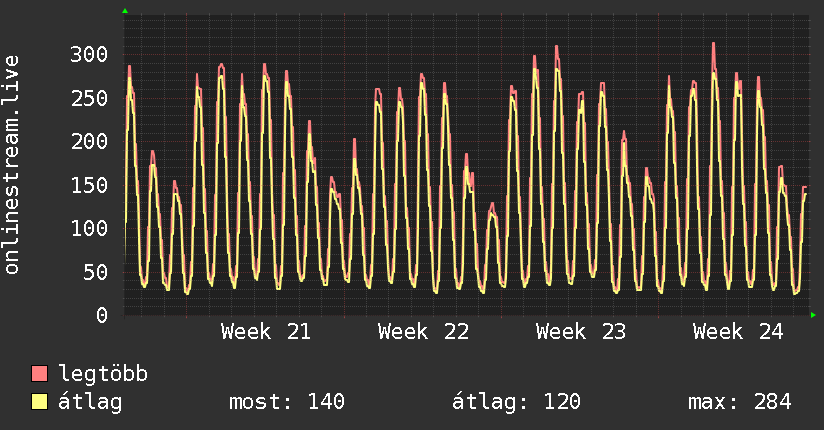Viewport: 824px width, 430px height.
Task: Click the most: 140 statistic
Action: point(287,402)
